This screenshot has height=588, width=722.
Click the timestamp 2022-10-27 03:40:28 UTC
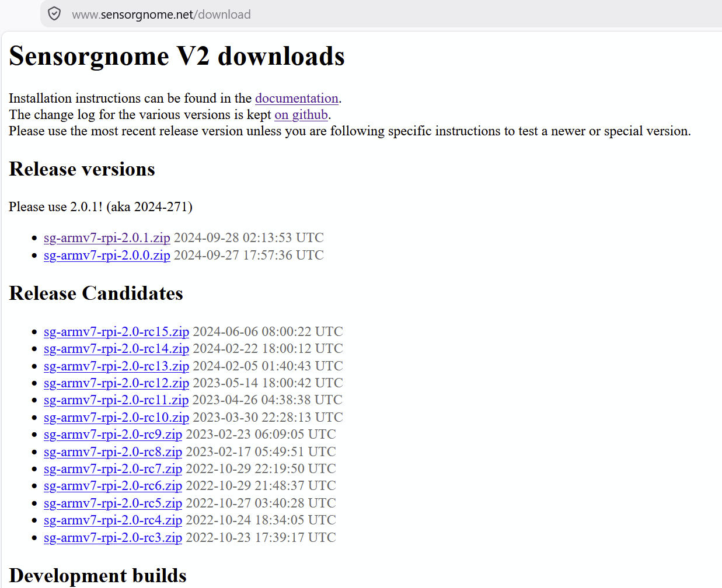coord(261,503)
